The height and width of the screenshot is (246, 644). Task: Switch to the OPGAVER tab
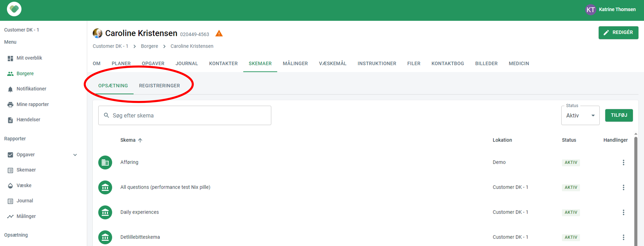click(153, 64)
